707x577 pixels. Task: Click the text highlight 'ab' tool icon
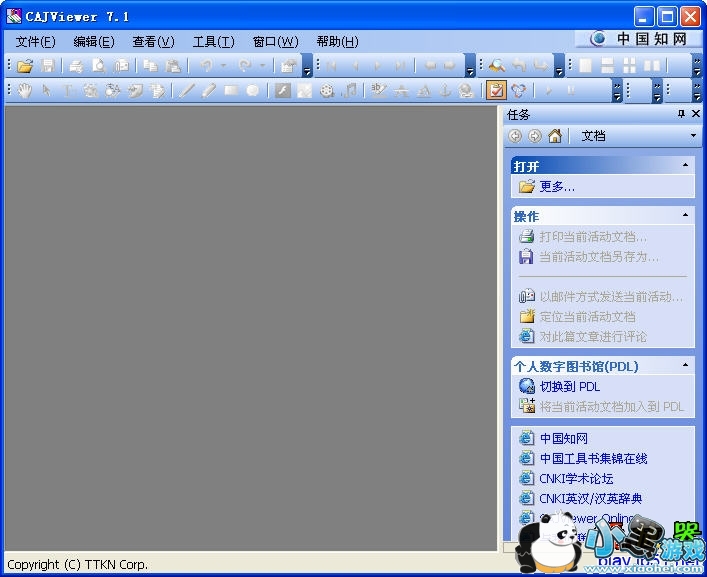(378, 91)
